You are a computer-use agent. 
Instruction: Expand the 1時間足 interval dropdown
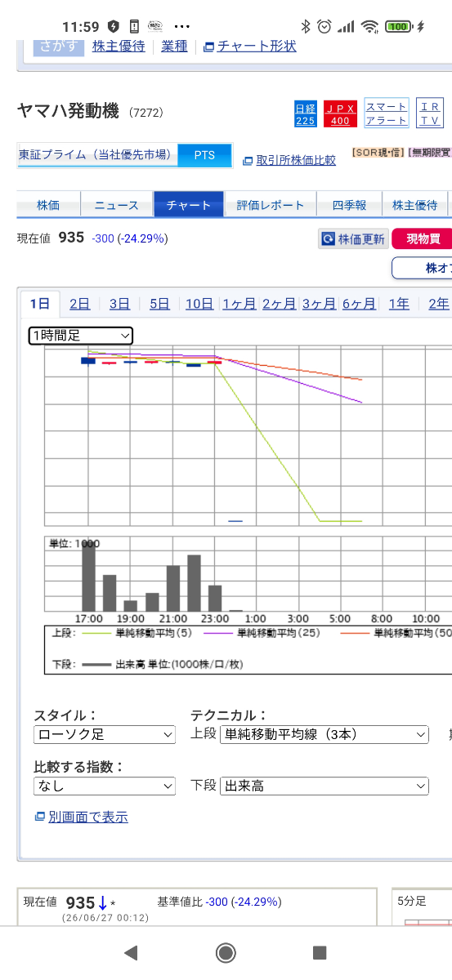click(x=80, y=336)
